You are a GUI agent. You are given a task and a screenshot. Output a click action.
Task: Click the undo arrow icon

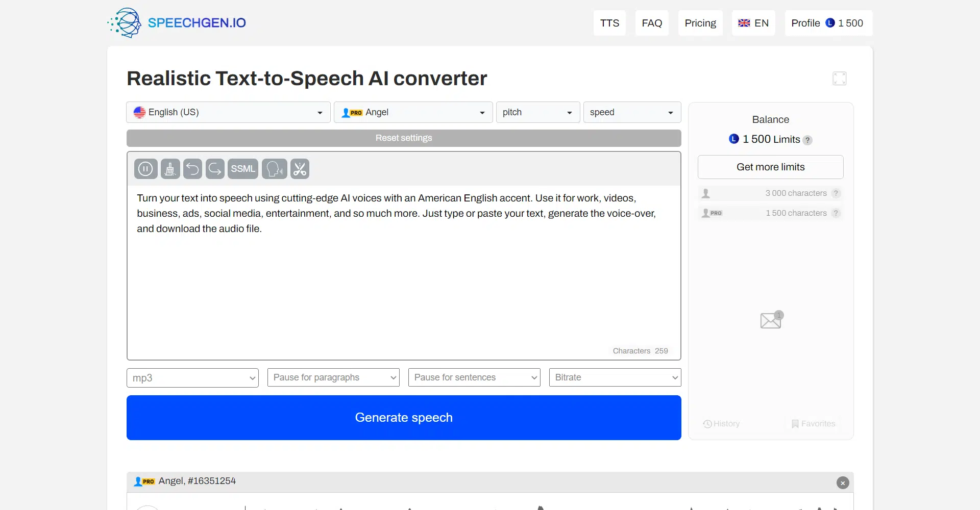[x=192, y=169]
